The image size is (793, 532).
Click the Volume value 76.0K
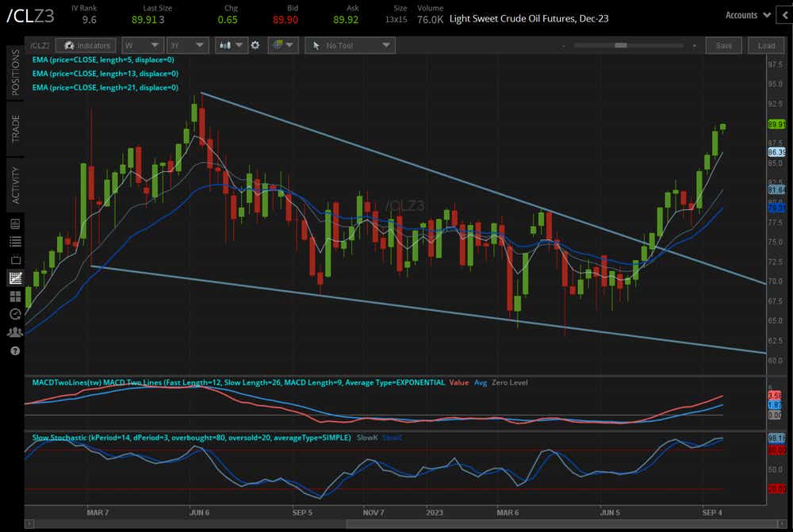pos(431,20)
